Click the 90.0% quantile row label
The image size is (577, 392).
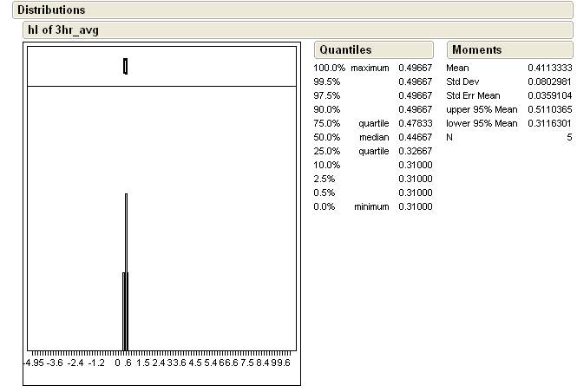pos(326,109)
